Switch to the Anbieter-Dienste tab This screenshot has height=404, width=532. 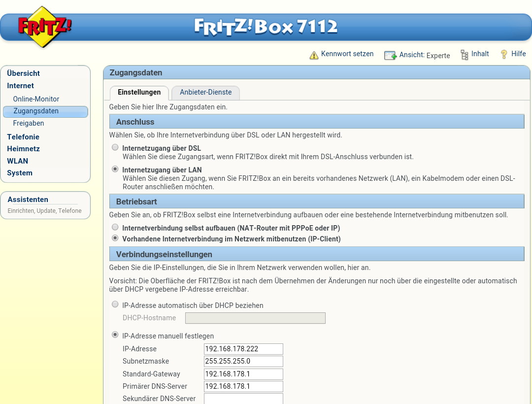(205, 93)
